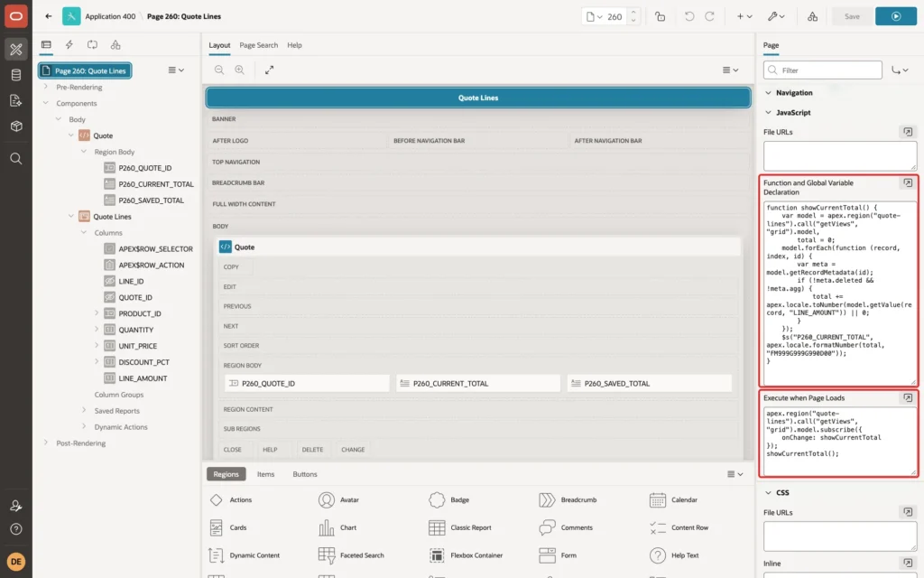This screenshot has width=924, height=578.
Task: Open the administration user icon in sidebar
Action: pyautogui.click(x=16, y=506)
